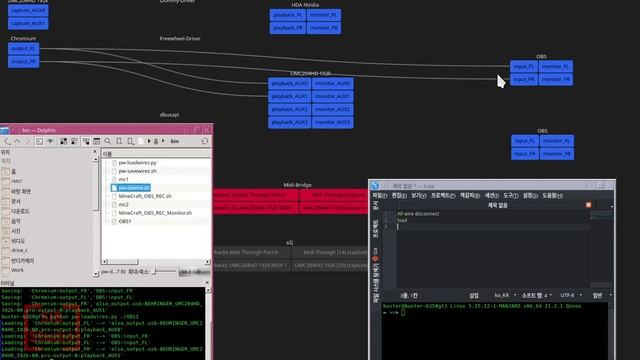Image resolution: width=640 pixels, height=360 pixels.
Task: Open Kate's 세션 menu
Action: pos(492,196)
